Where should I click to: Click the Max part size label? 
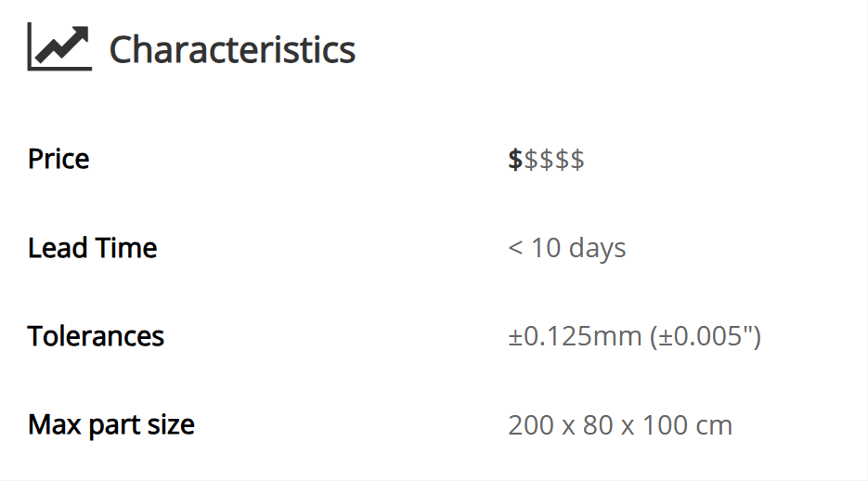pos(111,425)
